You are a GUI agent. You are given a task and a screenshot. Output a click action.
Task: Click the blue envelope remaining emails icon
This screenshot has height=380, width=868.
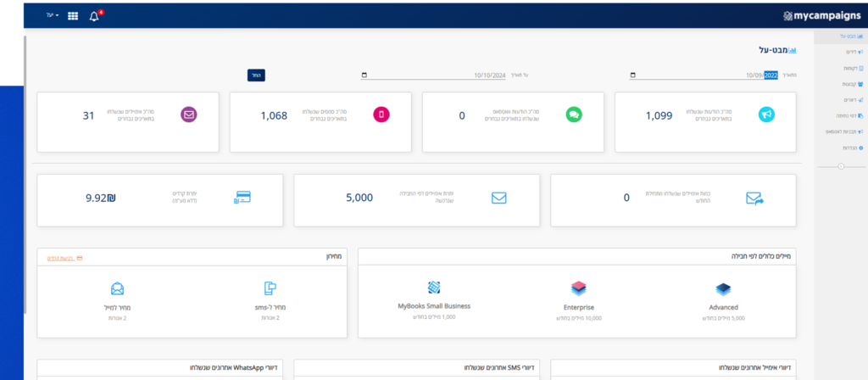pyautogui.click(x=498, y=198)
